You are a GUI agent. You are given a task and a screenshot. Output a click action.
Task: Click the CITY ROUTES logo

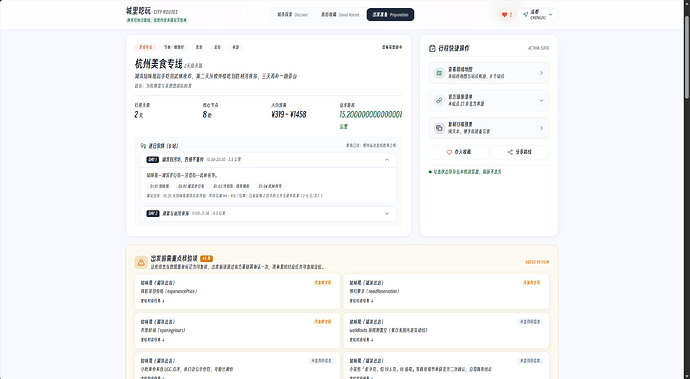pyautogui.click(x=152, y=11)
